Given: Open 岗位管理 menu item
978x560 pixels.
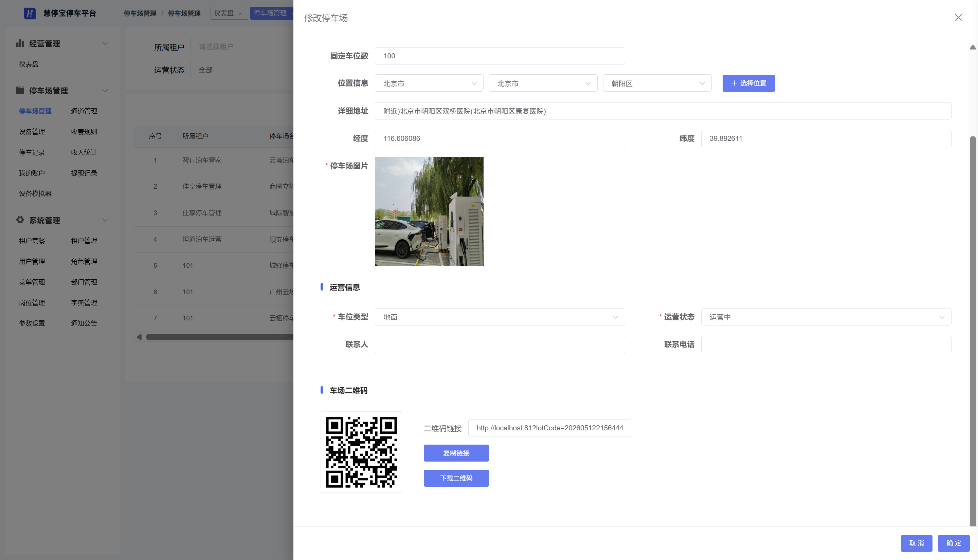Looking at the screenshot, I should click(32, 303).
